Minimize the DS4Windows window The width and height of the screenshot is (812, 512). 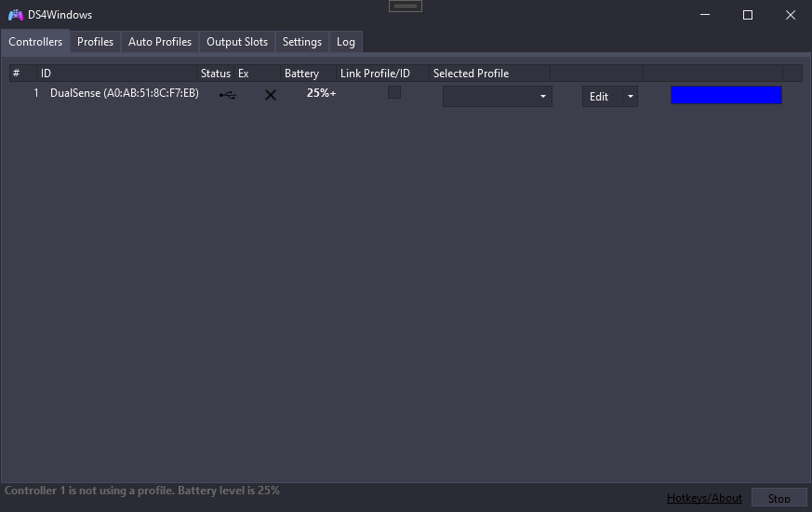[705, 15]
